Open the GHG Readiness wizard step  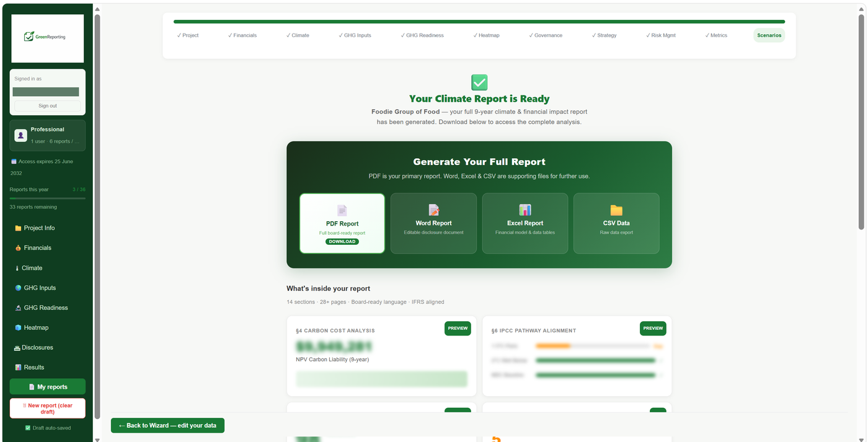pos(422,35)
